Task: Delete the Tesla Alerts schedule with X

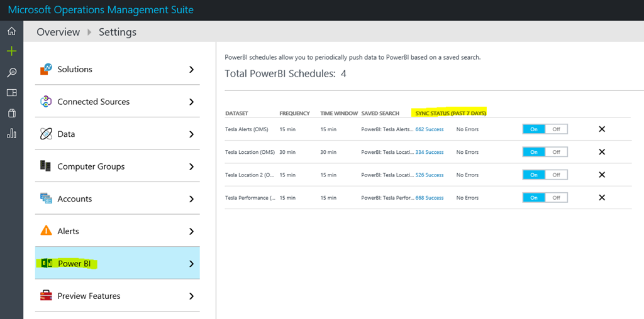Action: click(x=601, y=129)
